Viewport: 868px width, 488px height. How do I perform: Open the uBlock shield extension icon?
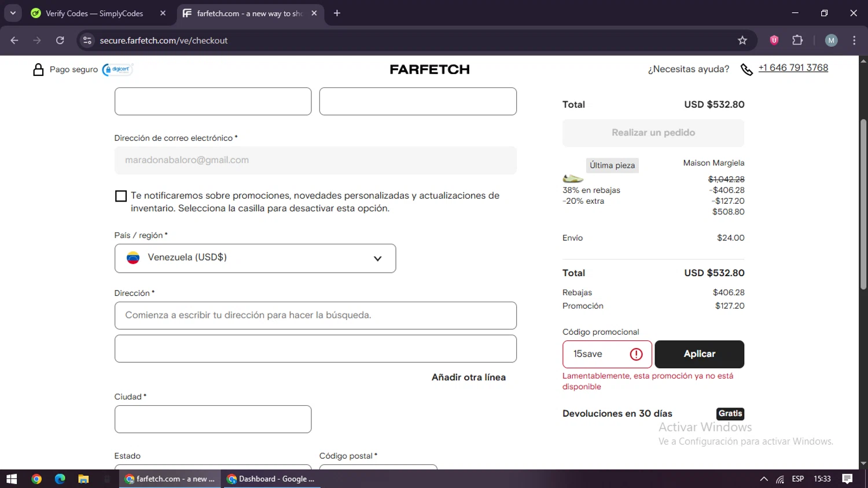click(x=774, y=40)
